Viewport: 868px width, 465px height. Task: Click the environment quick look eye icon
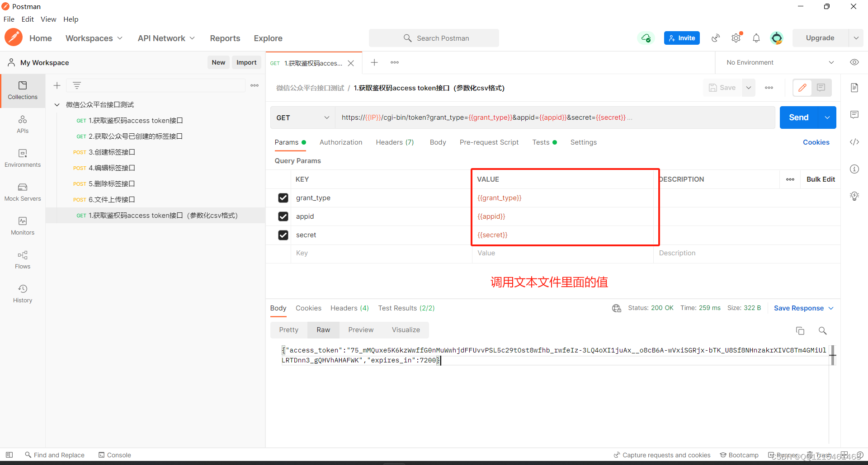pyautogui.click(x=854, y=62)
